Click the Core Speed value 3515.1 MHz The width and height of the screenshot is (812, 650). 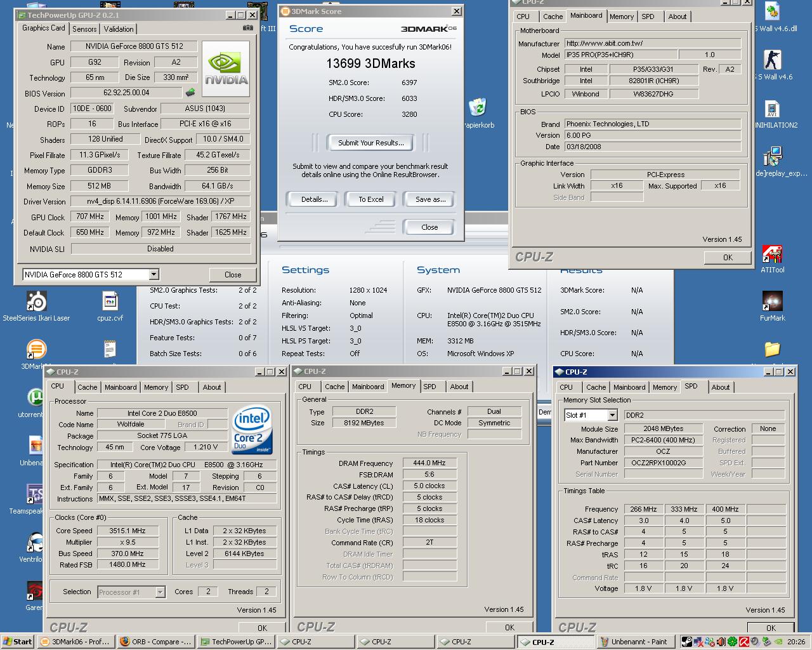127,531
